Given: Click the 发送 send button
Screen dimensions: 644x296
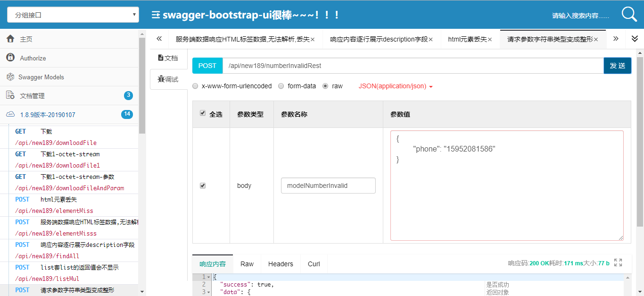Looking at the screenshot, I should click(x=617, y=66).
